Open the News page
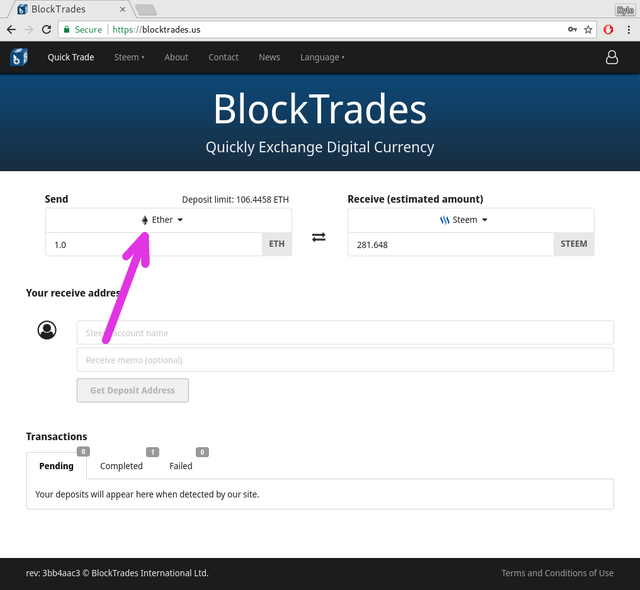 (269, 57)
